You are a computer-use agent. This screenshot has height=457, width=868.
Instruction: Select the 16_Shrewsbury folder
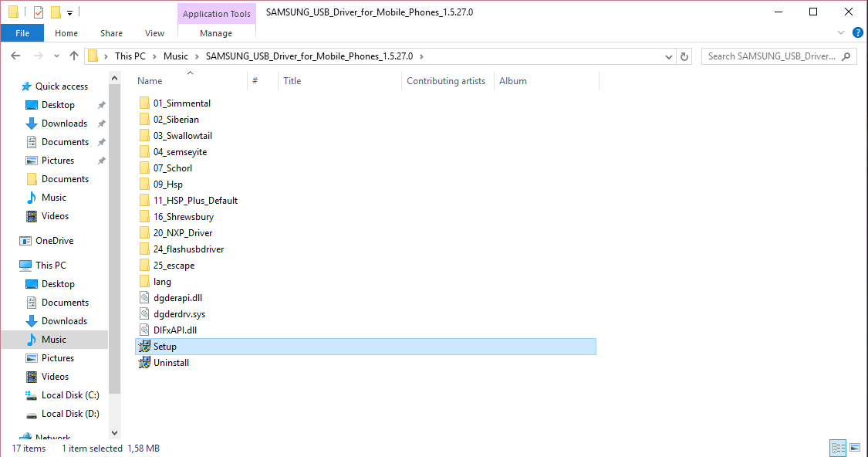coord(183,217)
